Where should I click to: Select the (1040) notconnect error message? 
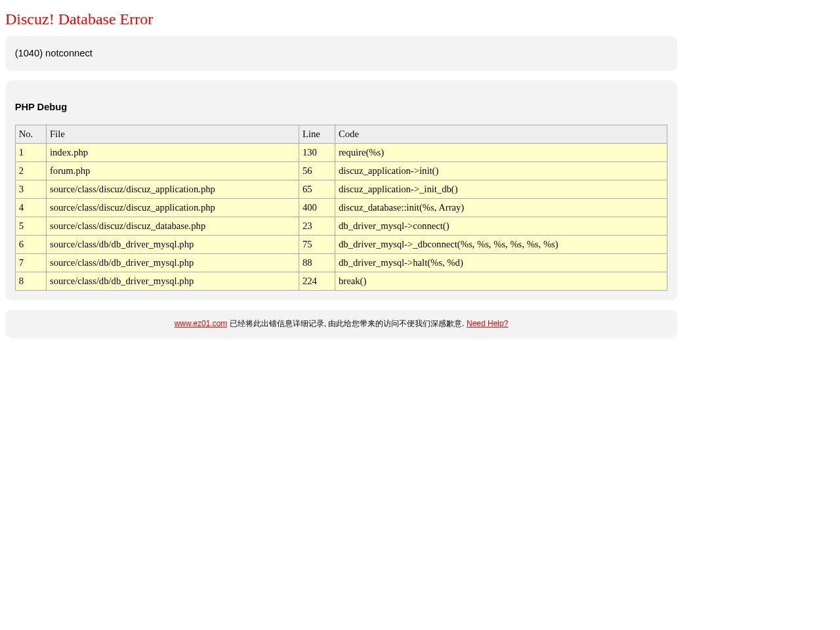click(x=54, y=53)
